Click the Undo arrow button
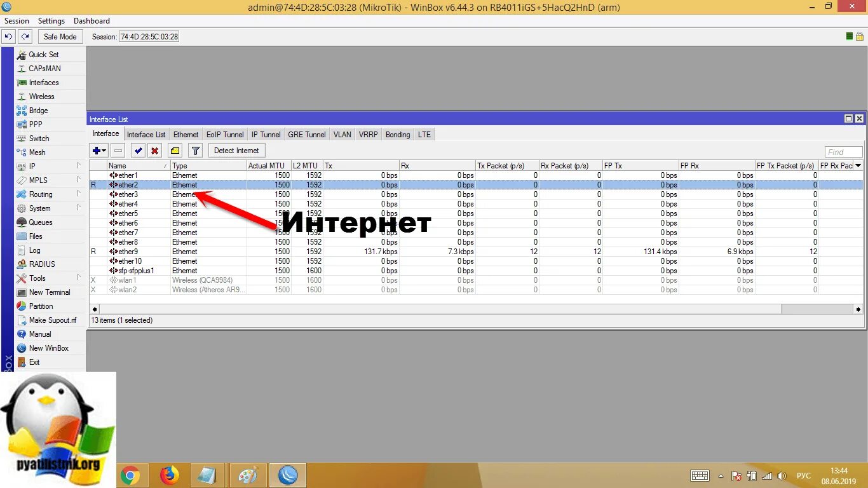Viewport: 868px width, 488px height. (8, 37)
